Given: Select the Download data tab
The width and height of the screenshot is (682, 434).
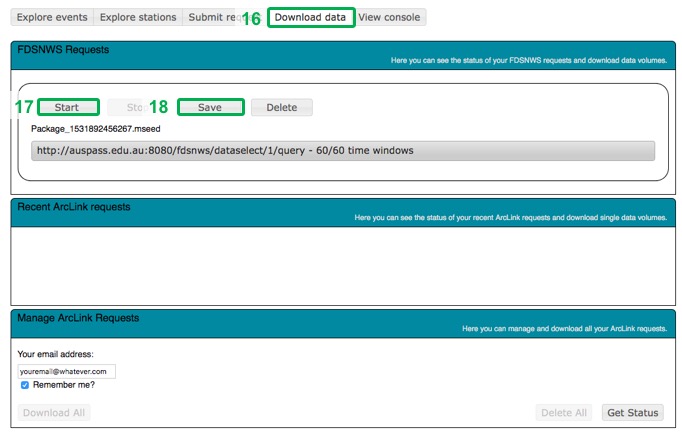Looking at the screenshot, I should (310, 17).
